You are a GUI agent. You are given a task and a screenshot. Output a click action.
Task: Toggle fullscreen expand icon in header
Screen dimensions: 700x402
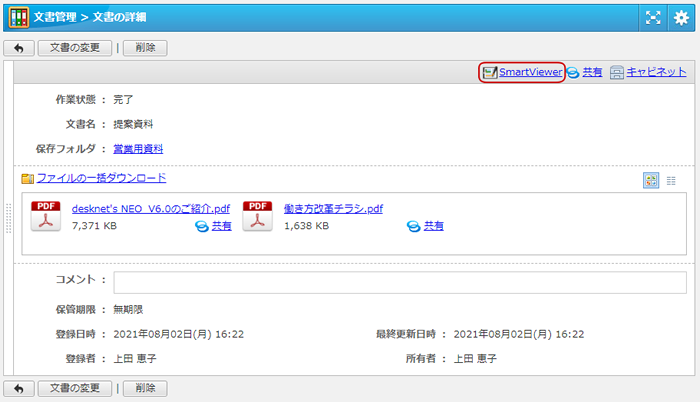[x=652, y=17]
